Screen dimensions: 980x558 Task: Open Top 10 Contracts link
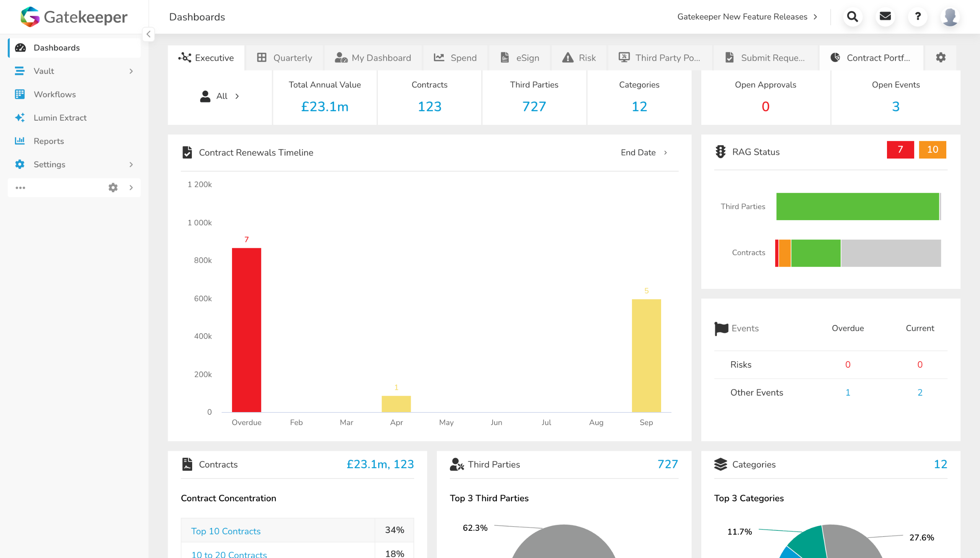point(225,531)
